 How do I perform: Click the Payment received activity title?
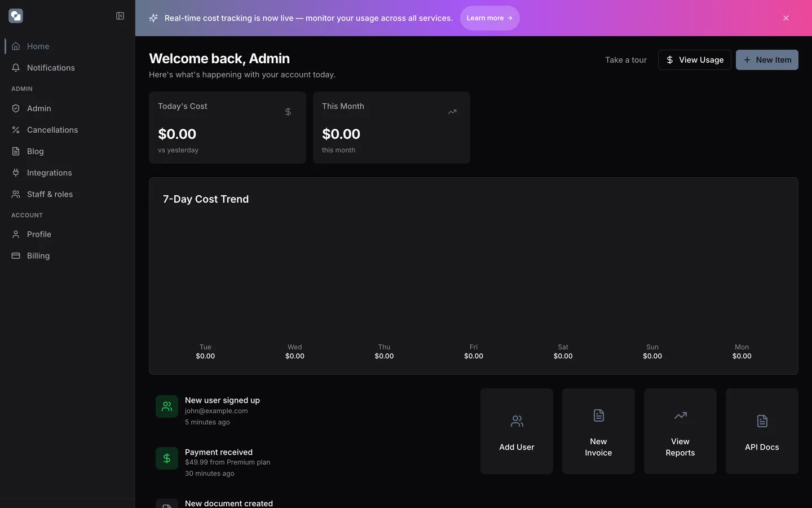click(x=219, y=452)
